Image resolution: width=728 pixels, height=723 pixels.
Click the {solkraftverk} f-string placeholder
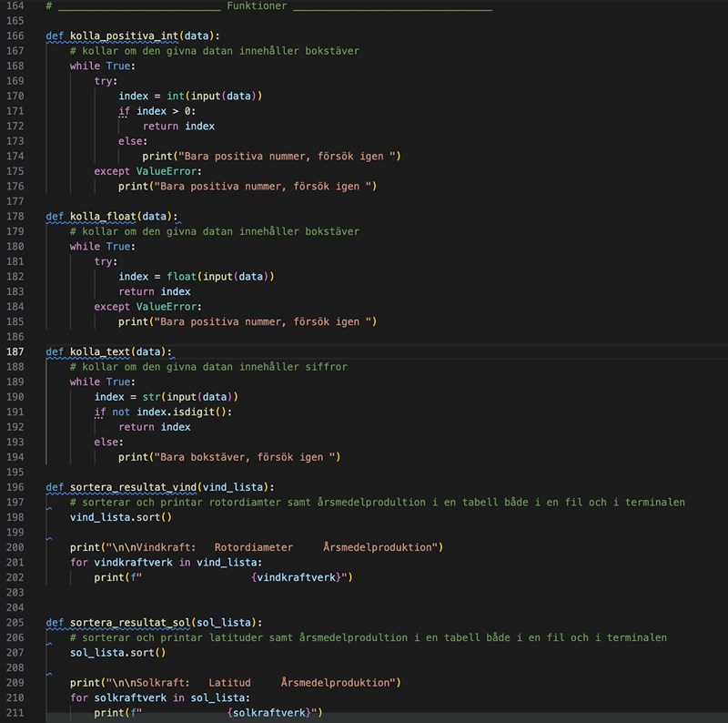(x=270, y=712)
